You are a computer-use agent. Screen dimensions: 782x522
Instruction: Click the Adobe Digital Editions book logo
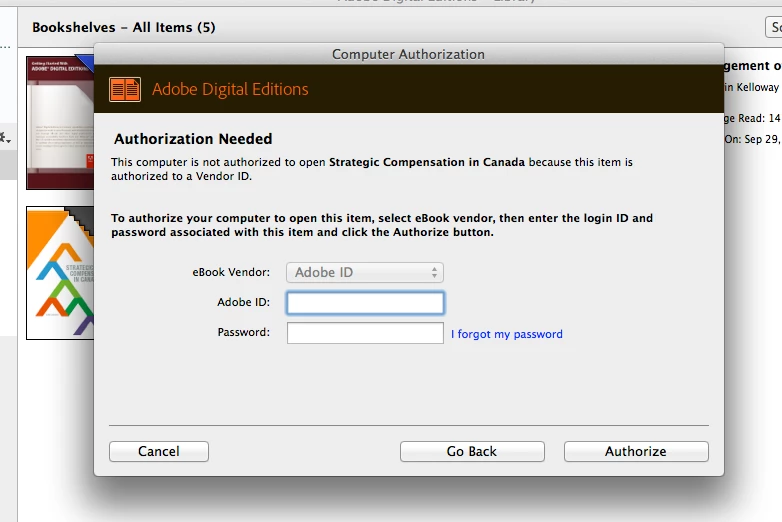[x=125, y=90]
